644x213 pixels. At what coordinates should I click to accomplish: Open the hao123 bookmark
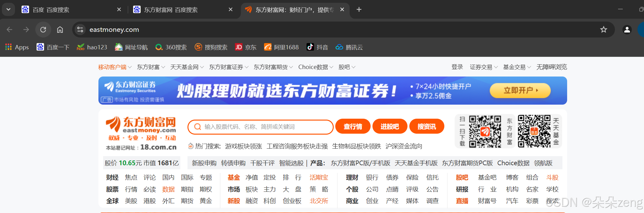(92, 47)
